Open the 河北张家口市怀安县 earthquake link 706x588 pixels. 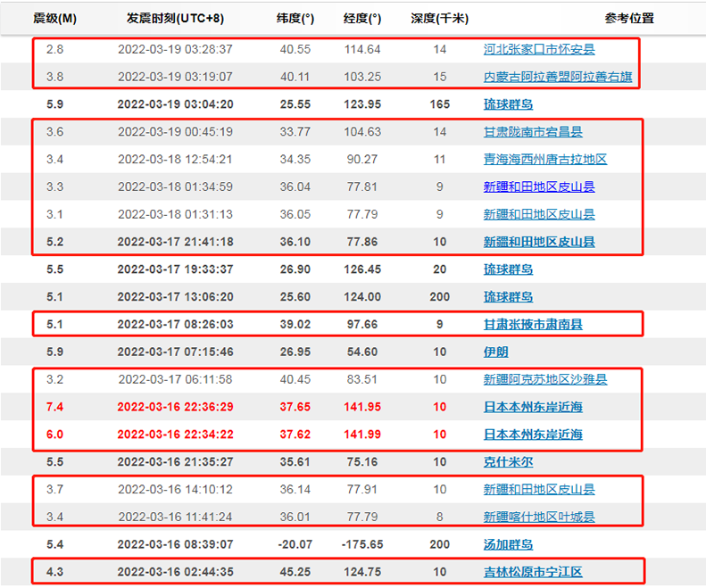[539, 50]
